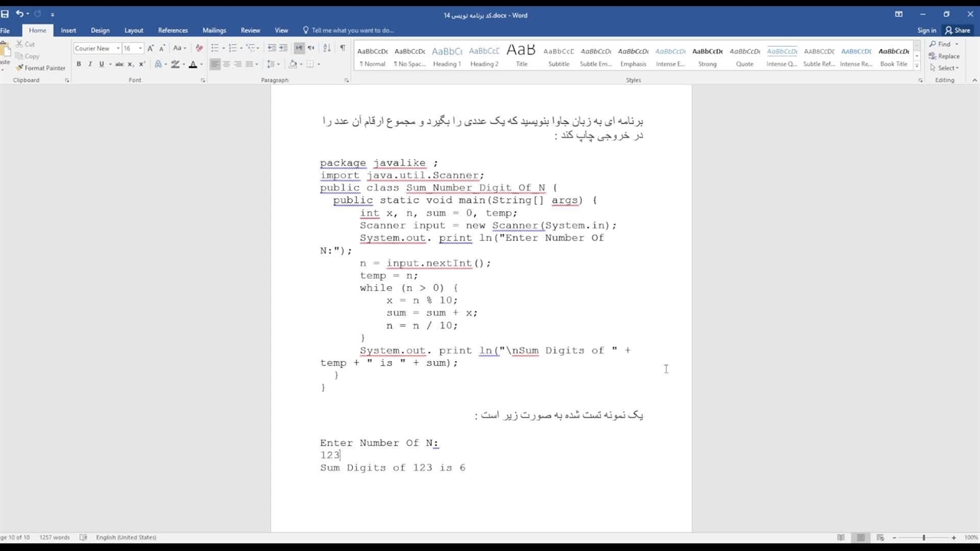
Task: Click Sign in at top right
Action: pyautogui.click(x=926, y=31)
